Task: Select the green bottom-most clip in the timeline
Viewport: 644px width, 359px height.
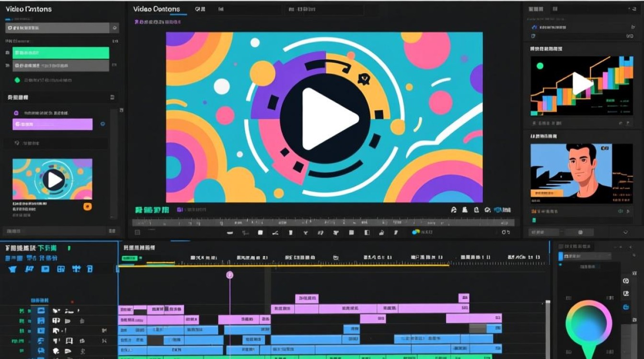Action: pos(305,357)
